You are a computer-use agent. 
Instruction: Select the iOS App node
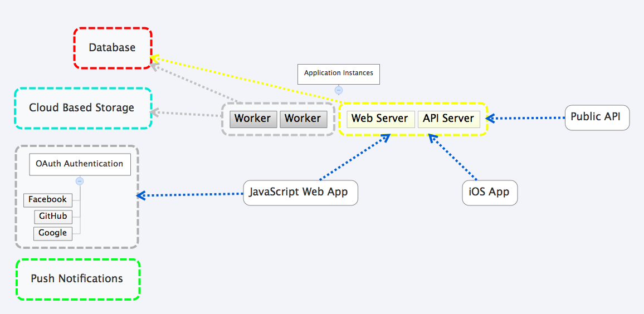click(490, 193)
